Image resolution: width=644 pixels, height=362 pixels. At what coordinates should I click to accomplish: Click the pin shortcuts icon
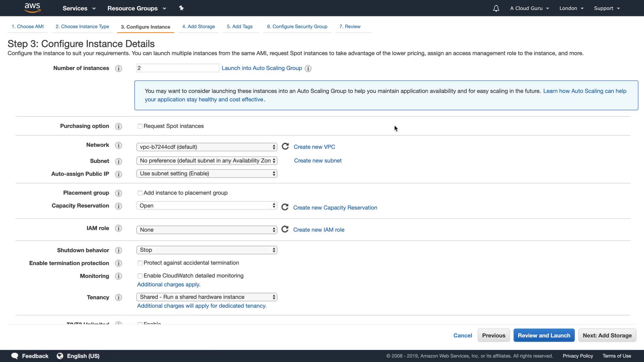click(181, 8)
